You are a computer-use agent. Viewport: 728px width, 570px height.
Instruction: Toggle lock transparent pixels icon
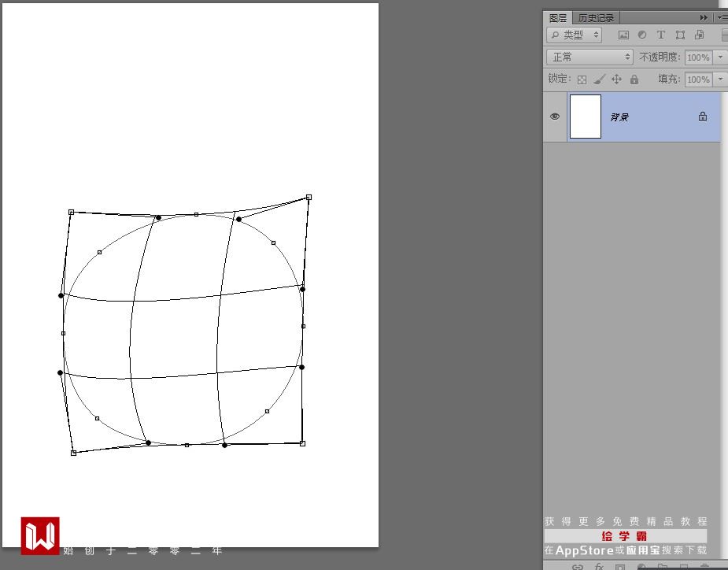pyautogui.click(x=582, y=80)
